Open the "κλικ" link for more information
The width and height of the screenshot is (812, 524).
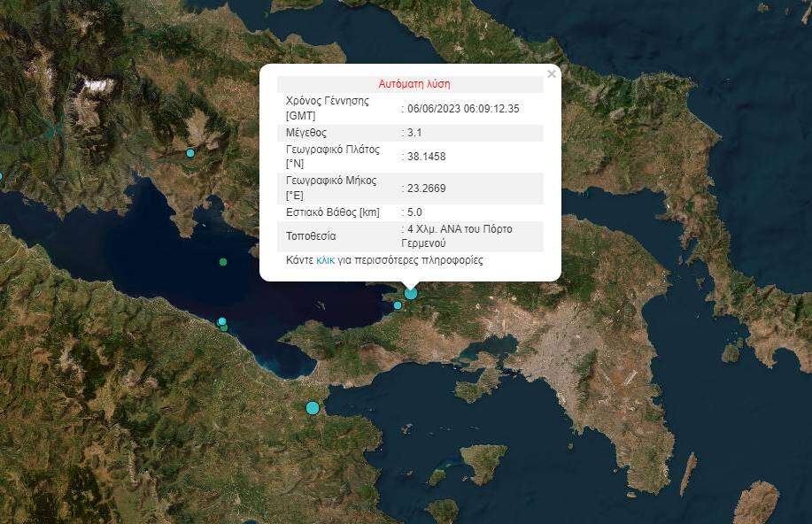(x=325, y=261)
